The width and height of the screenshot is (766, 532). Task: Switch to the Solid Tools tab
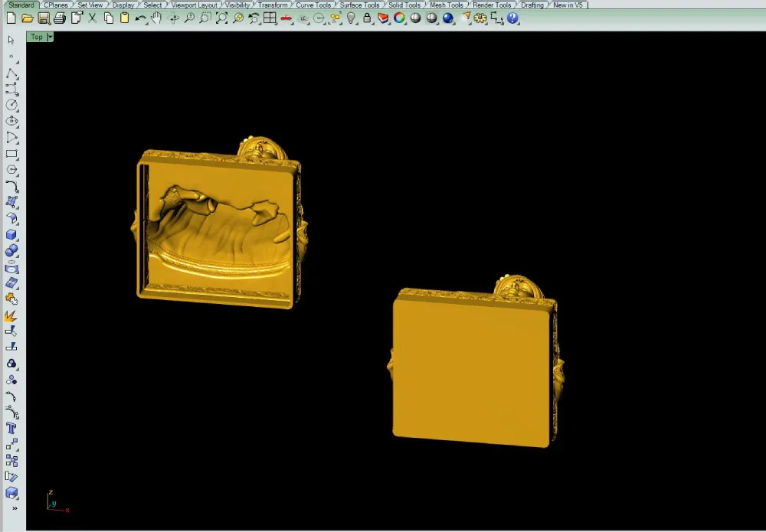click(404, 5)
